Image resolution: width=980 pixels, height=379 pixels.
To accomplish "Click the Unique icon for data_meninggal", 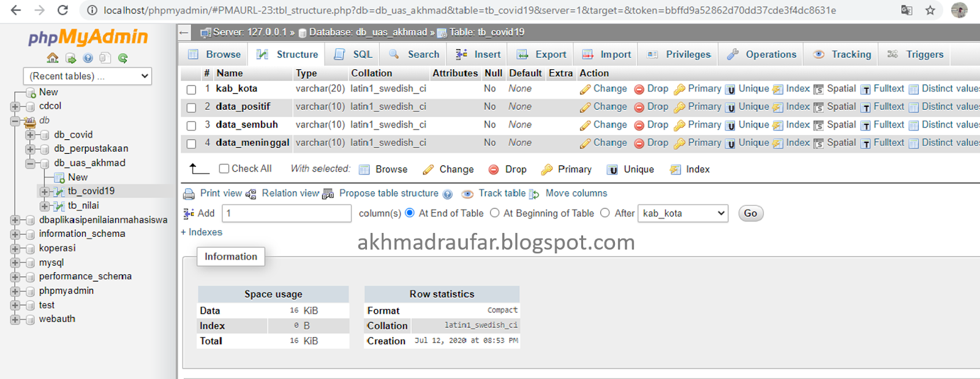I will coord(730,144).
